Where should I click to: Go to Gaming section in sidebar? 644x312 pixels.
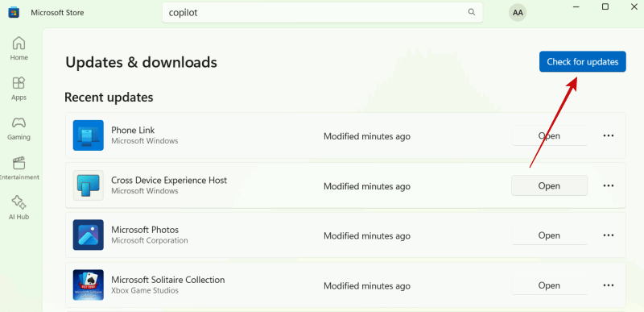(19, 128)
